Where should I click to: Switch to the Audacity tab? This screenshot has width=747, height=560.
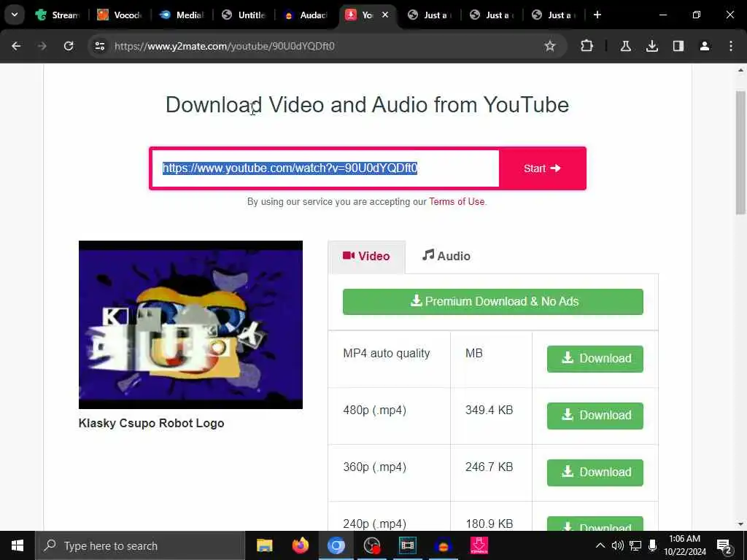click(306, 15)
